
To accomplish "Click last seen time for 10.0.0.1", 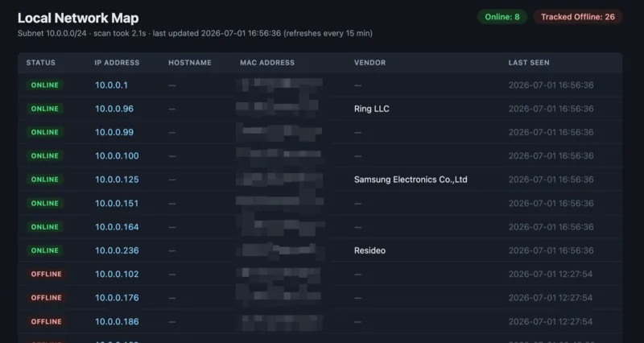I will 551,85.
